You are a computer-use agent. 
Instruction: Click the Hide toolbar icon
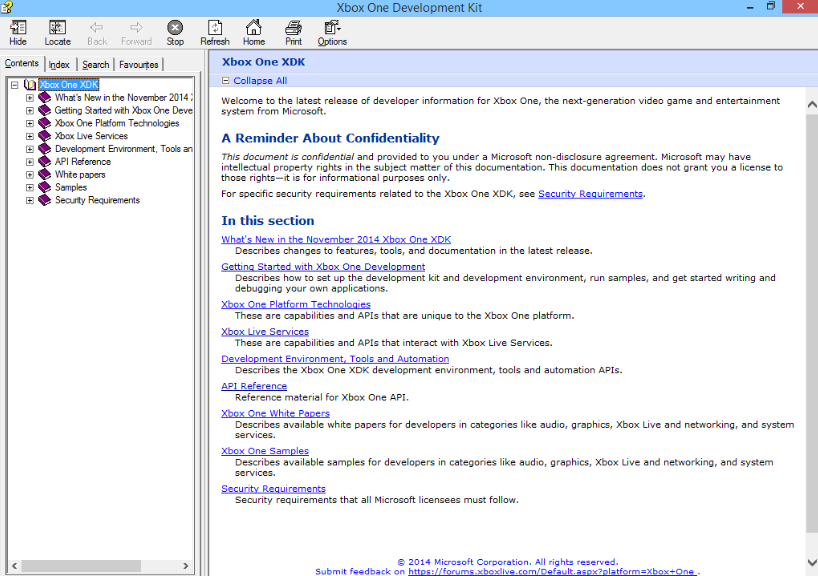(18, 28)
